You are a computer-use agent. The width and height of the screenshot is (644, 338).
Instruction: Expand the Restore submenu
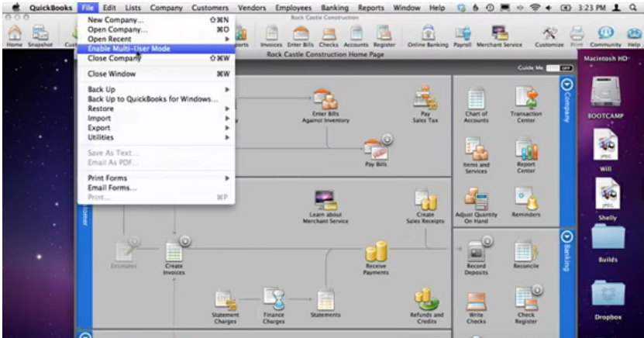tap(156, 109)
